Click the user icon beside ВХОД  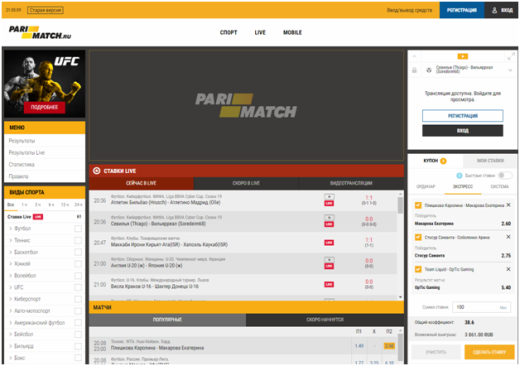click(x=494, y=10)
